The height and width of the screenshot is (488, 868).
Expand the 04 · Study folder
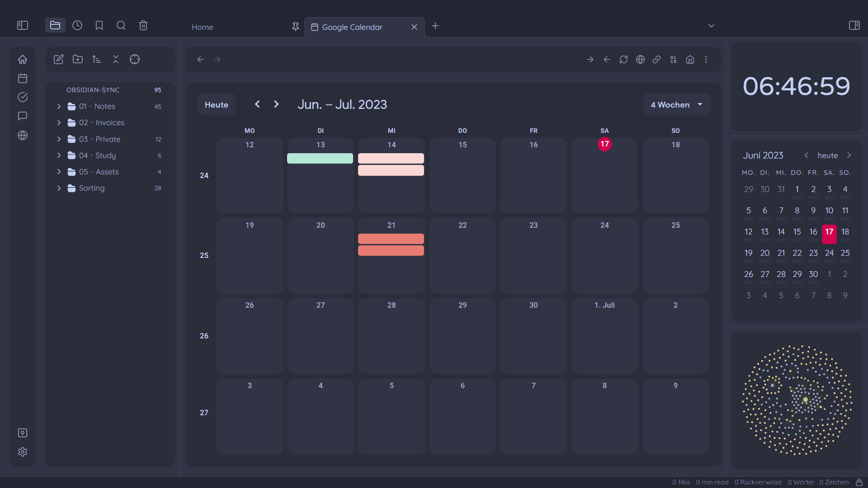(59, 155)
